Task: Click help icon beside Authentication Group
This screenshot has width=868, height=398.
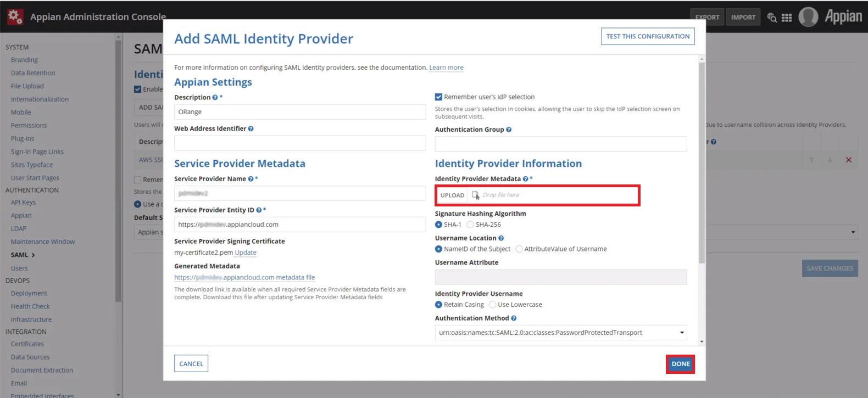Action: tap(509, 130)
